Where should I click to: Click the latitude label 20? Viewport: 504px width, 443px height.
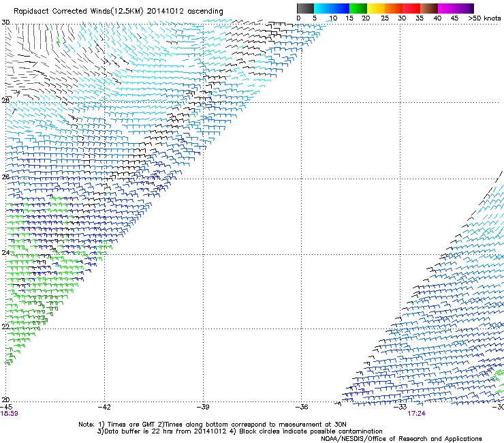point(5,400)
